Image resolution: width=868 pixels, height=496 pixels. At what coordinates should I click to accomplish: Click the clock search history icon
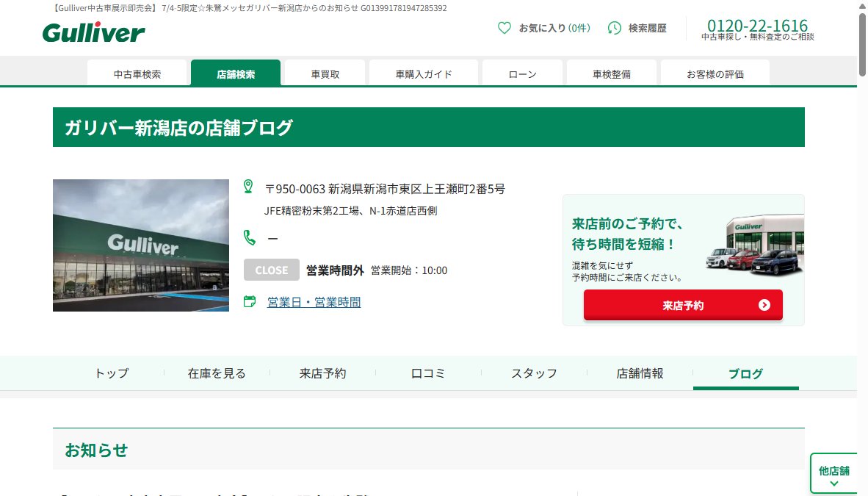[615, 28]
